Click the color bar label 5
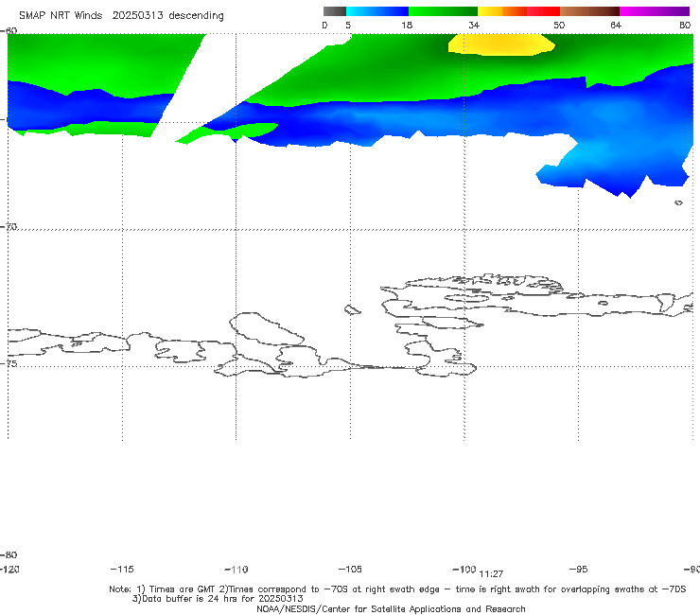This screenshot has height=615, width=700. [348, 26]
